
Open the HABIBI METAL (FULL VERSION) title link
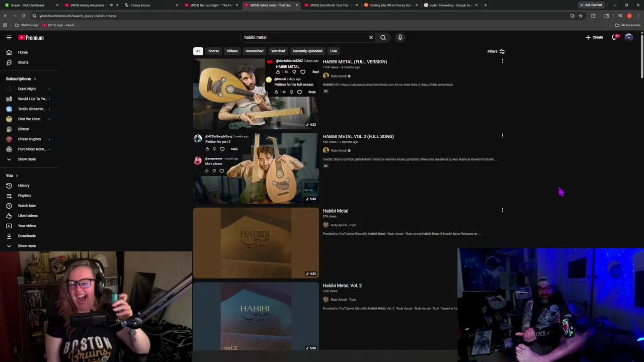(355, 62)
